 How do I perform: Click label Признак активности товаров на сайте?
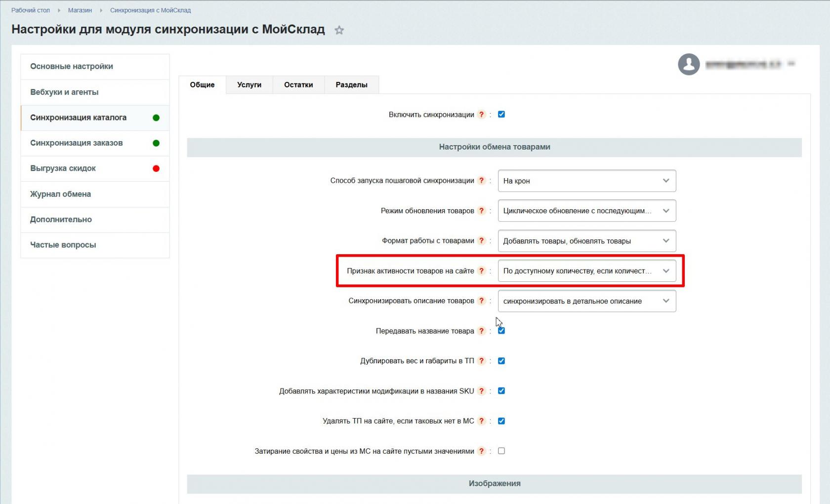pos(410,271)
